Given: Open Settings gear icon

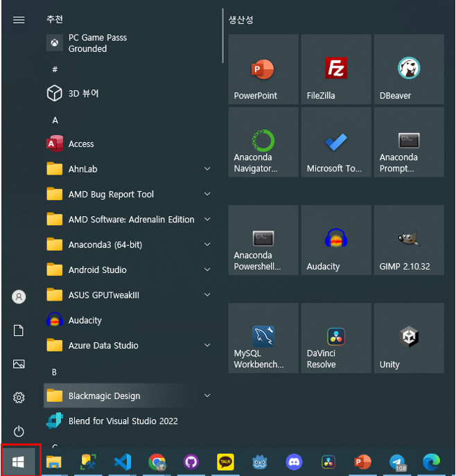Looking at the screenshot, I should 19,398.
